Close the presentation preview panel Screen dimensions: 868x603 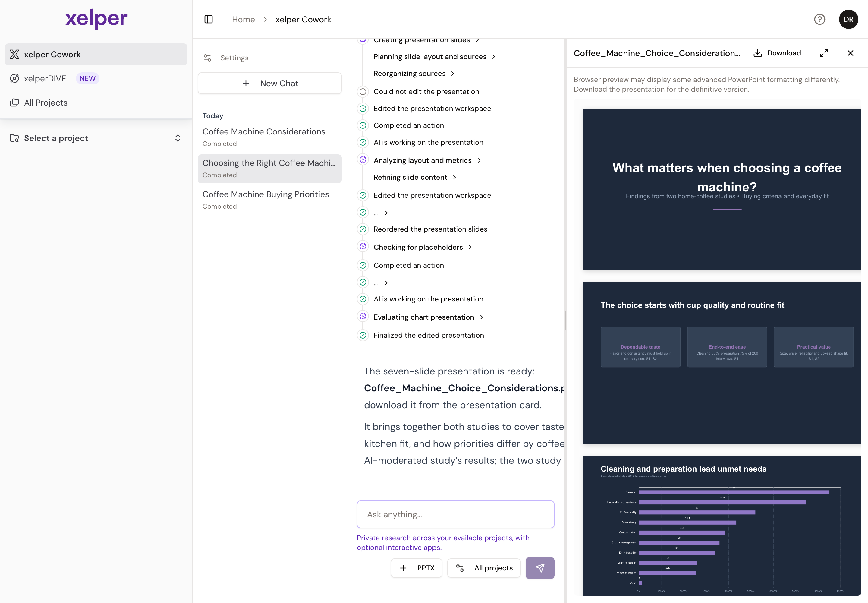(x=850, y=53)
